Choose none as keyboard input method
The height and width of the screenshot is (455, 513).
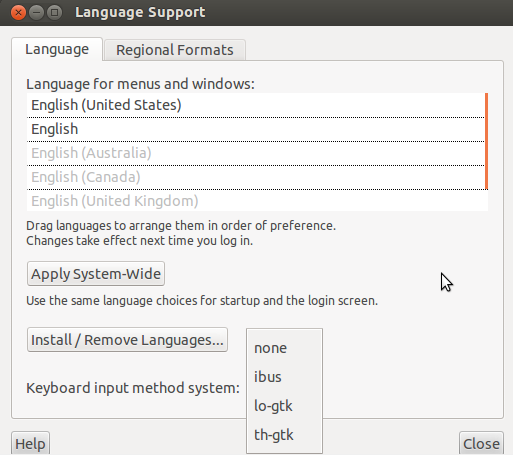[x=284, y=348]
